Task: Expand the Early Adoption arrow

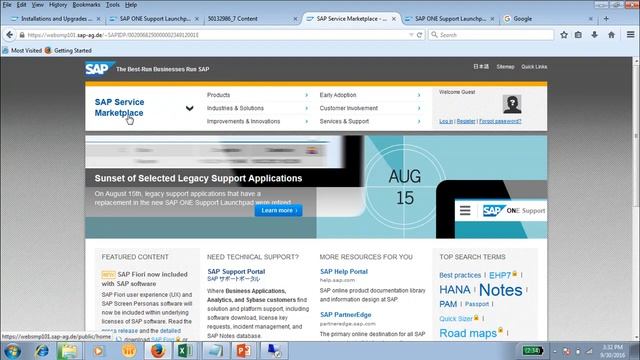Action: pos(419,95)
